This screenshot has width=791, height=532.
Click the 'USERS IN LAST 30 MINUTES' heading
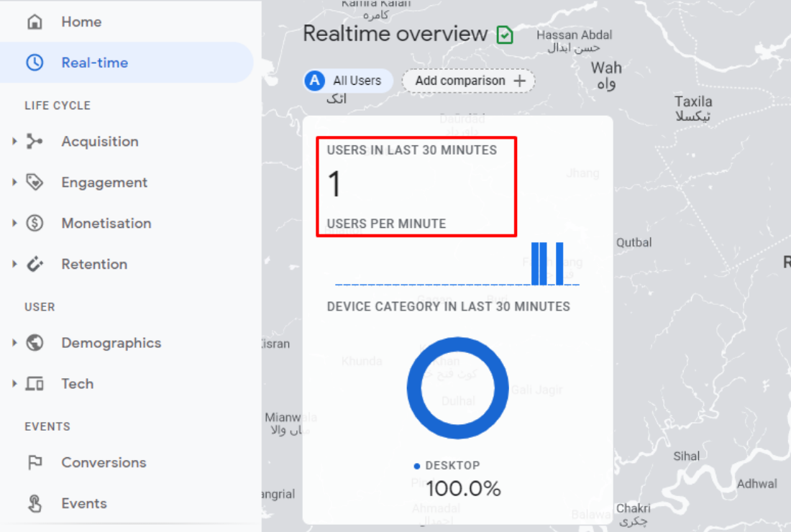click(x=411, y=150)
